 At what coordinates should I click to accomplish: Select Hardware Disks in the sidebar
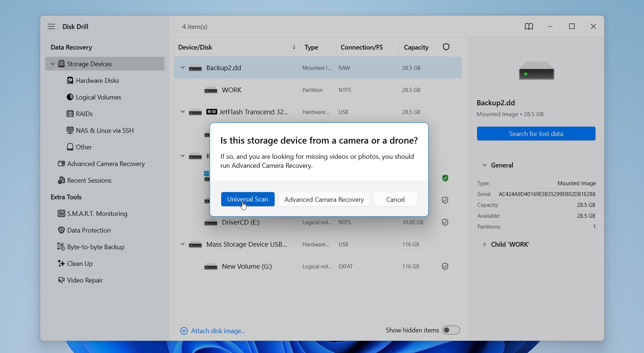[93, 81]
